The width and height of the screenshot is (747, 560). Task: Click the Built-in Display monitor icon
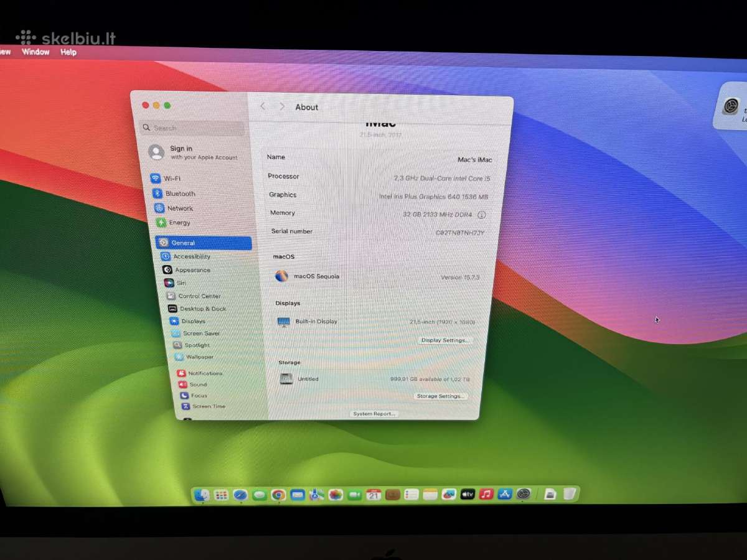coord(284,322)
